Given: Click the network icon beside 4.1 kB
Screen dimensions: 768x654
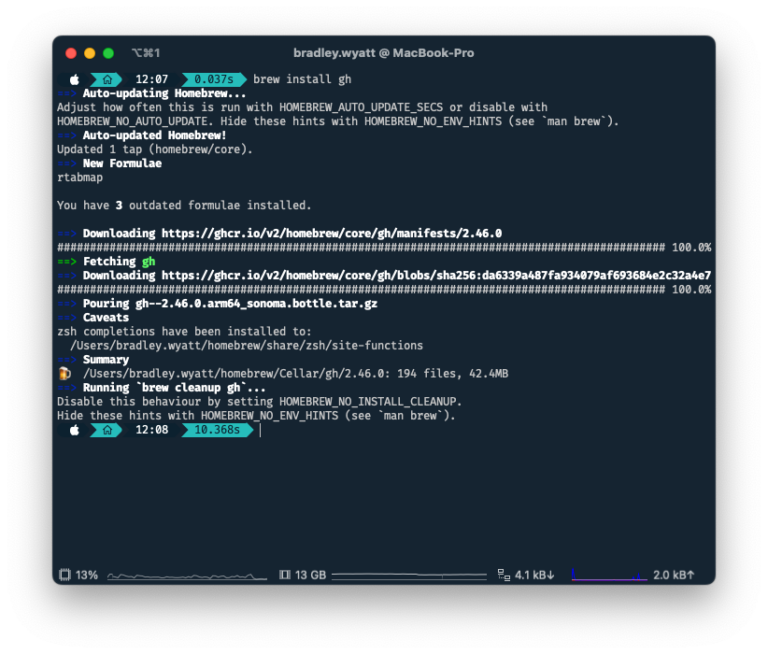Looking at the screenshot, I should (504, 575).
